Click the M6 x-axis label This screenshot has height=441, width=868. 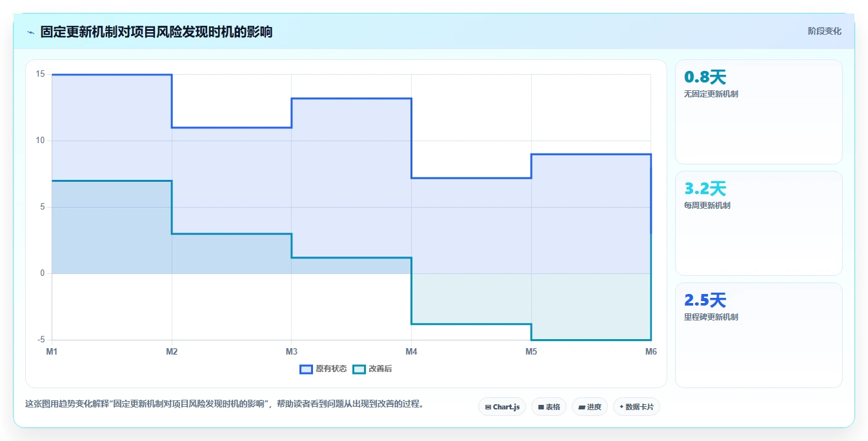[651, 351]
